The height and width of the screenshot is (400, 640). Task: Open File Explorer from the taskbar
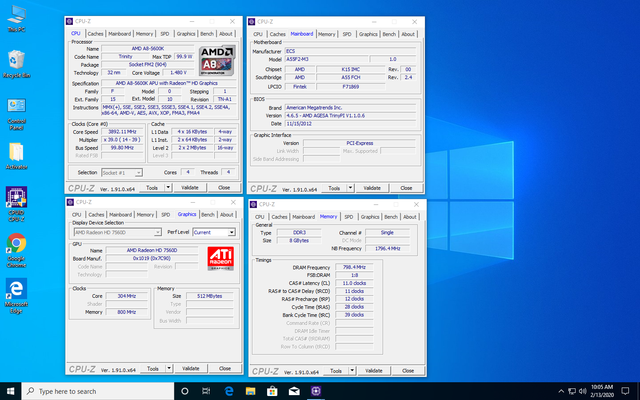click(x=250, y=391)
